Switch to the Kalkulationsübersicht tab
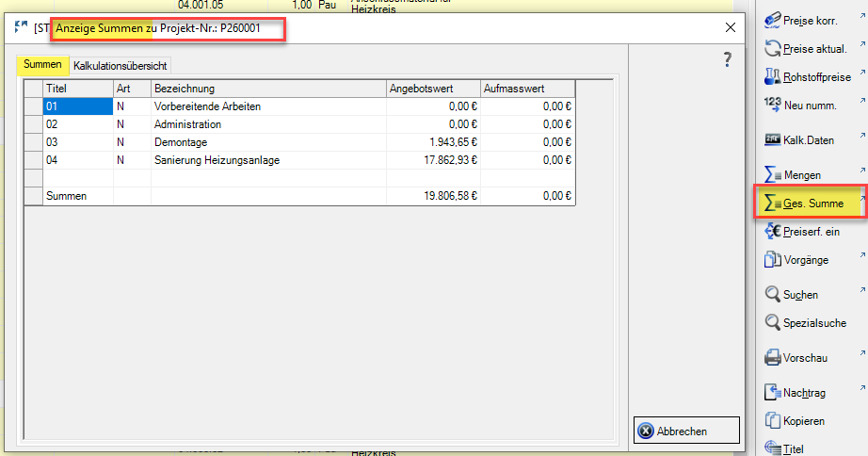Image resolution: width=868 pixels, height=456 pixels. click(x=120, y=66)
